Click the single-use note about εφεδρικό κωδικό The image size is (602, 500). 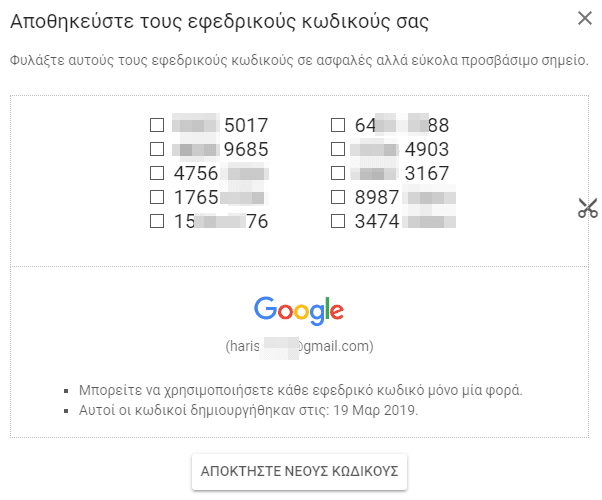click(x=301, y=390)
